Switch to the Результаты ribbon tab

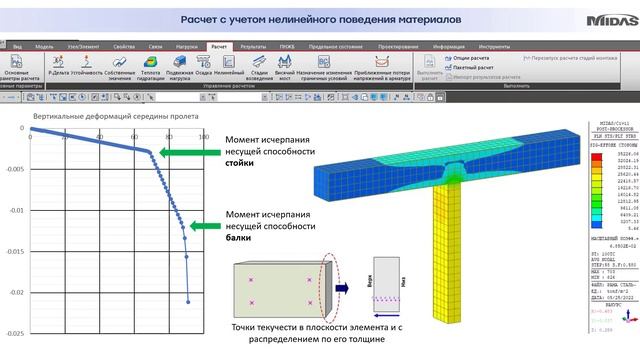(253, 47)
